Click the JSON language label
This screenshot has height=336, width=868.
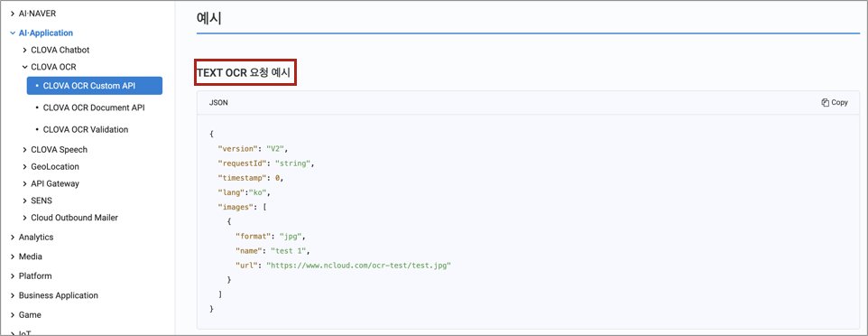pyautogui.click(x=218, y=103)
